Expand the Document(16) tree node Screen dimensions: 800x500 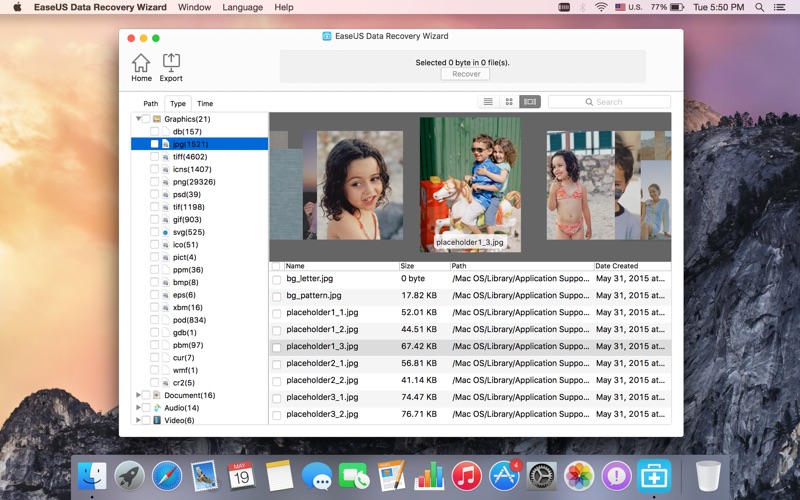[x=138, y=395]
